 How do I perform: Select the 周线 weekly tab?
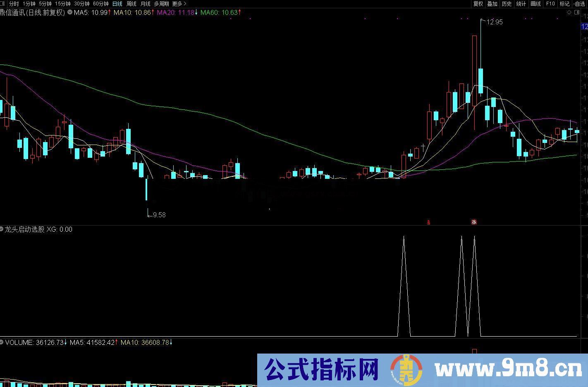click(131, 4)
